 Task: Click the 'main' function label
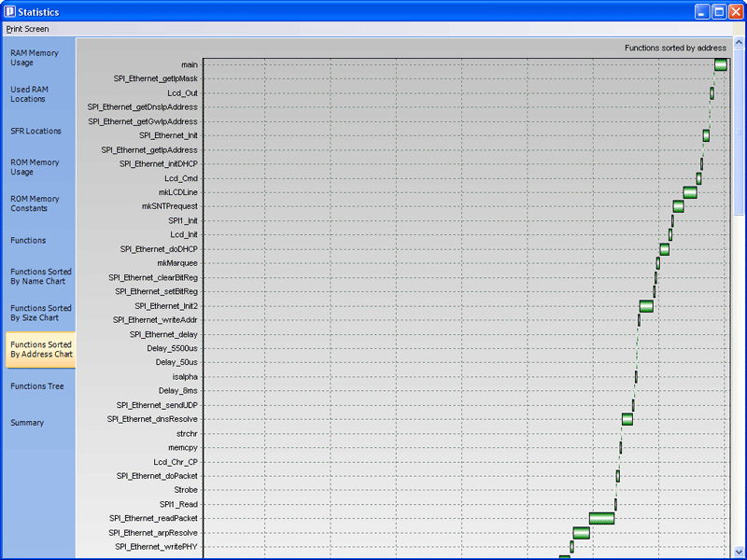pos(190,64)
